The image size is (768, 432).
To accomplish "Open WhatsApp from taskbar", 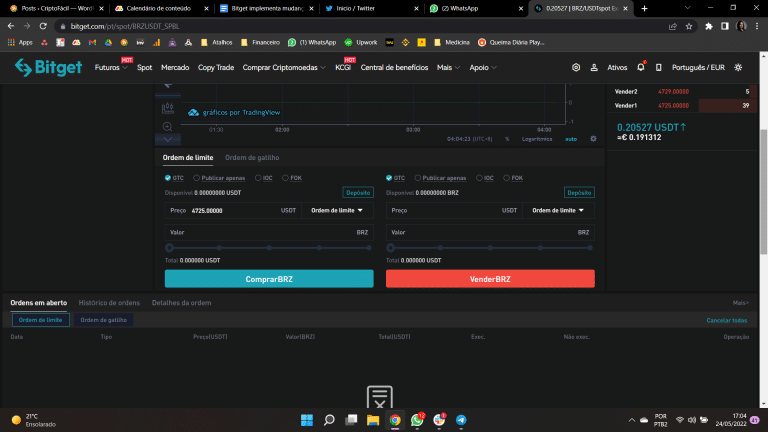I will pos(417,420).
